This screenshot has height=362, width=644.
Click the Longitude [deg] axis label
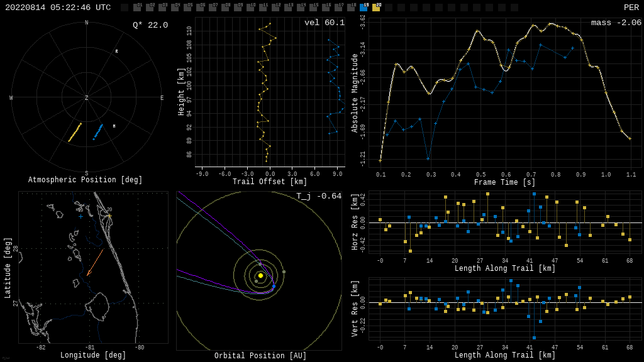coord(93,355)
